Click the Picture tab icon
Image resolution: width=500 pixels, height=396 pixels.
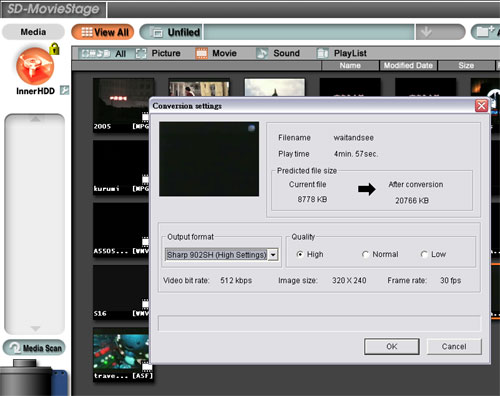(141, 53)
